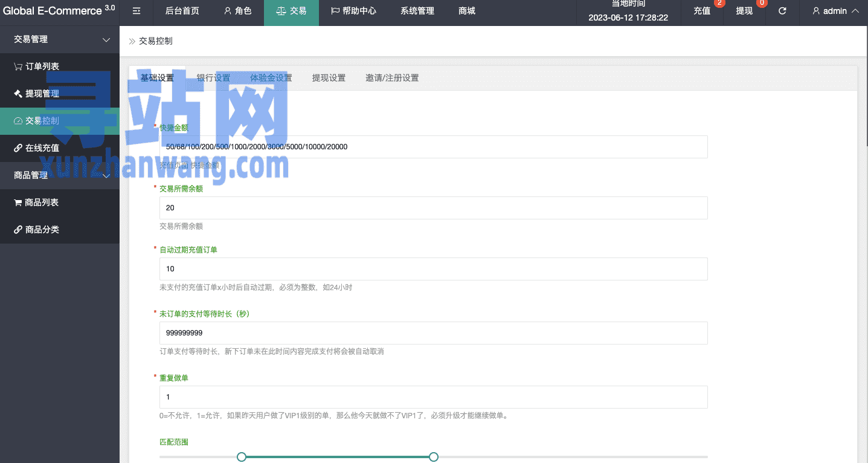Viewport: 868px width, 463px height.
Task: Click 充值 notification button in header
Action: [702, 11]
